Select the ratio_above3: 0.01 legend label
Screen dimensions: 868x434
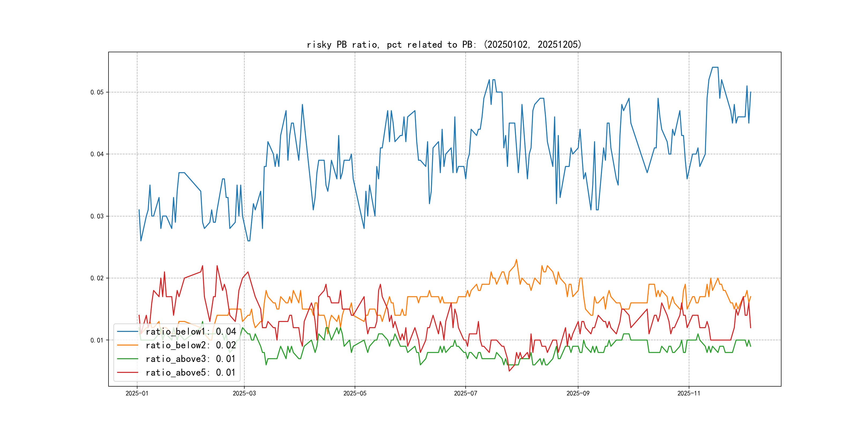point(191,359)
